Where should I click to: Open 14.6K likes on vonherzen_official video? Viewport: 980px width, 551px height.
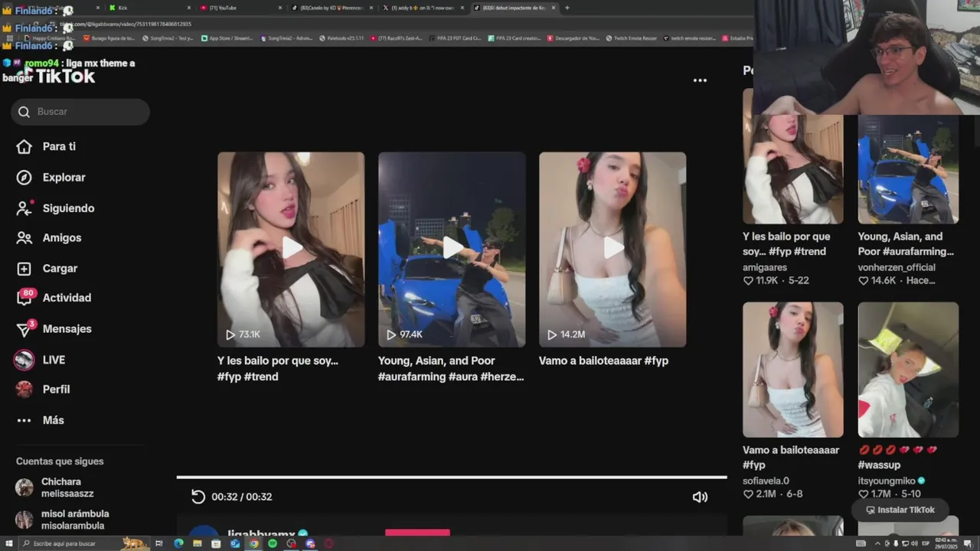click(x=877, y=281)
